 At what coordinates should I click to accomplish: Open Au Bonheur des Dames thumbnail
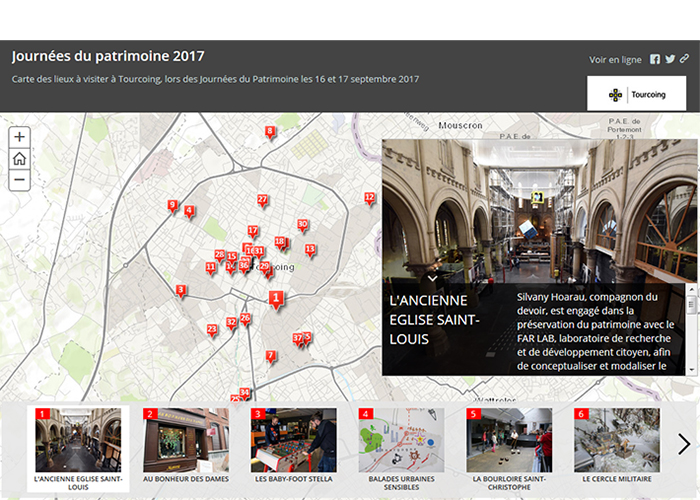tap(186, 445)
